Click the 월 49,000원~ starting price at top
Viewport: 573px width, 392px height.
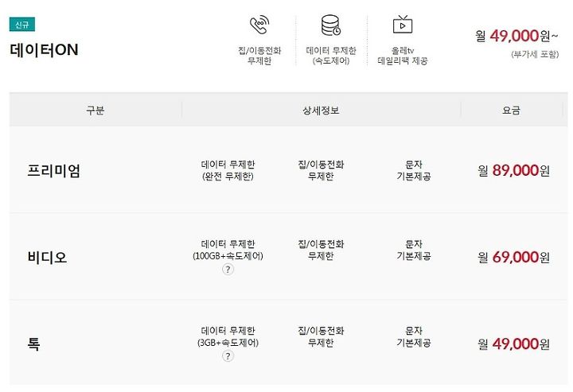point(516,36)
